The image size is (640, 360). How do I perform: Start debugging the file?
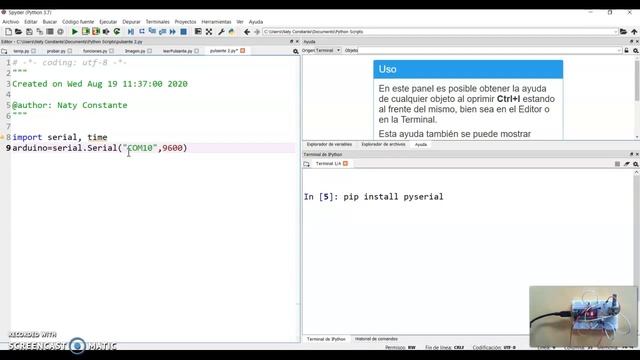pyautogui.click(x=131, y=31)
